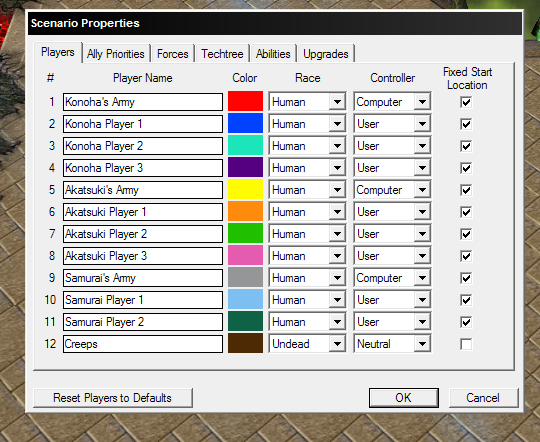This screenshot has height=442, width=540.
Task: Click the red color swatch for Konoha's Army
Action: 245,101
